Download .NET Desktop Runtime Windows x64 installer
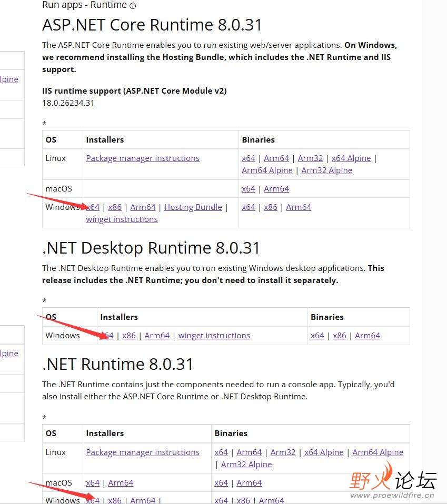Screen dimensions: 447x504 point(107,335)
